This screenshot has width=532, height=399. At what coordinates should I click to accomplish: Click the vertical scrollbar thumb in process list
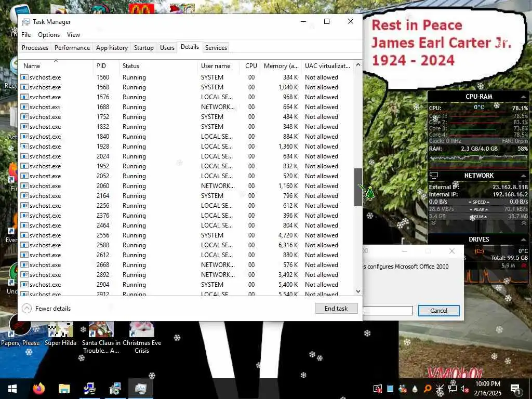pos(358,187)
